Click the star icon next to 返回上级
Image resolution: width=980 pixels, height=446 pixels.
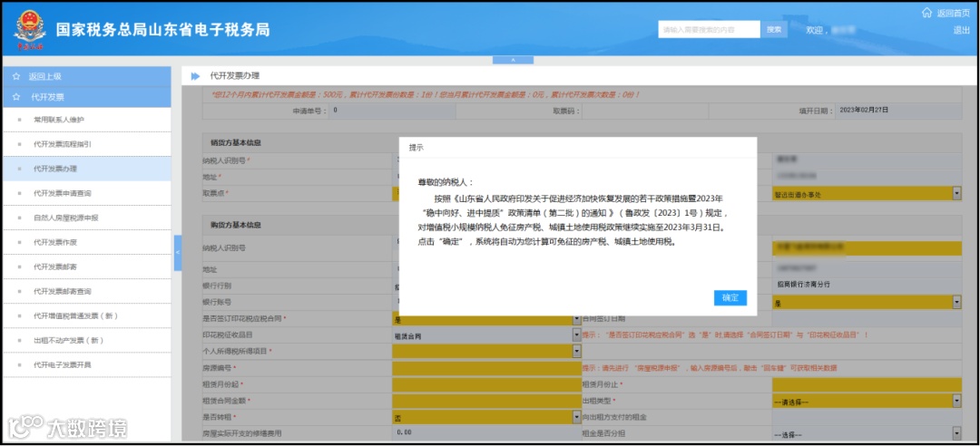coord(16,77)
